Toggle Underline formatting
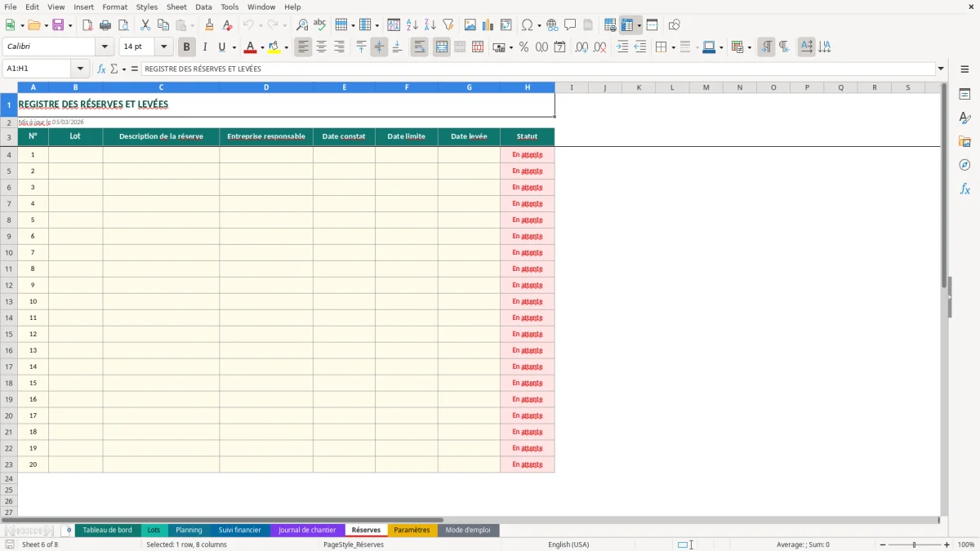980x551 pixels. tap(221, 47)
